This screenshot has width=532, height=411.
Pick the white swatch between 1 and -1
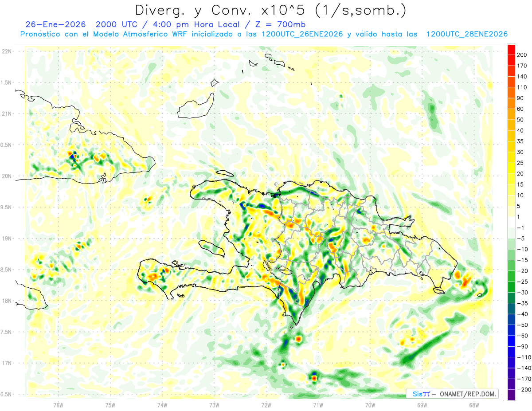coord(511,222)
